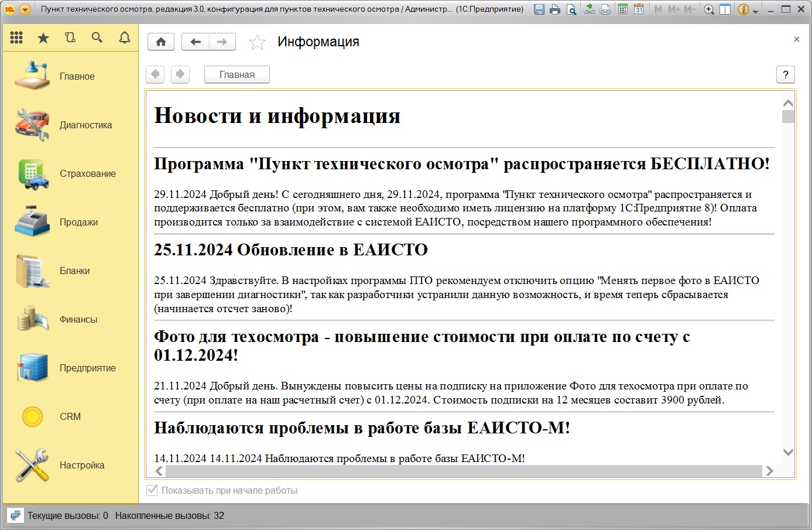Open the all functions menu (grid icon)

[16, 37]
